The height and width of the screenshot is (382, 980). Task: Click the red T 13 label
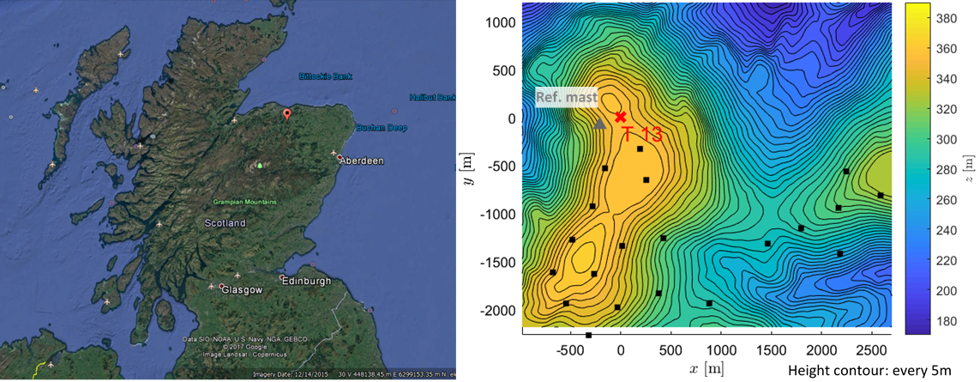pos(642,134)
